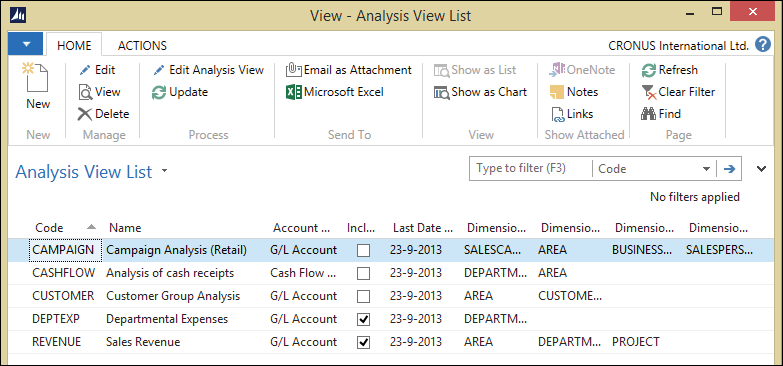Click the New document icon
The height and width of the screenshot is (366, 783).
coord(35,77)
